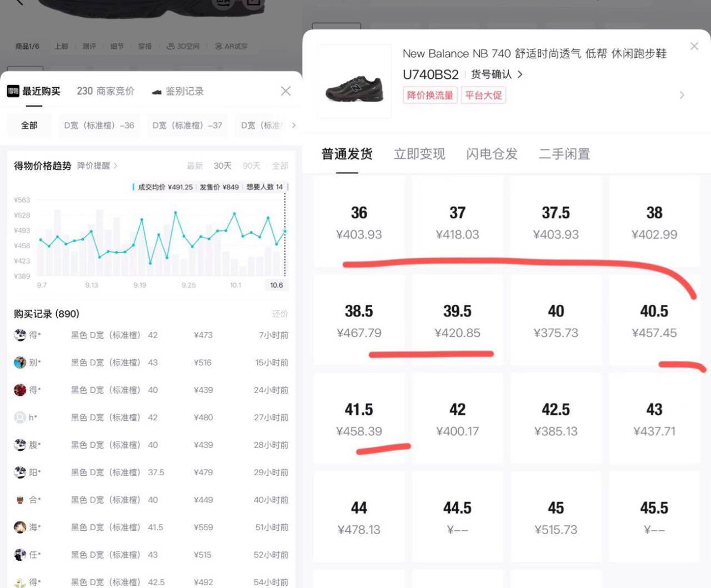Screen dimensions: 711x588
Task: Show 90天 price trend range
Action: (x=251, y=165)
